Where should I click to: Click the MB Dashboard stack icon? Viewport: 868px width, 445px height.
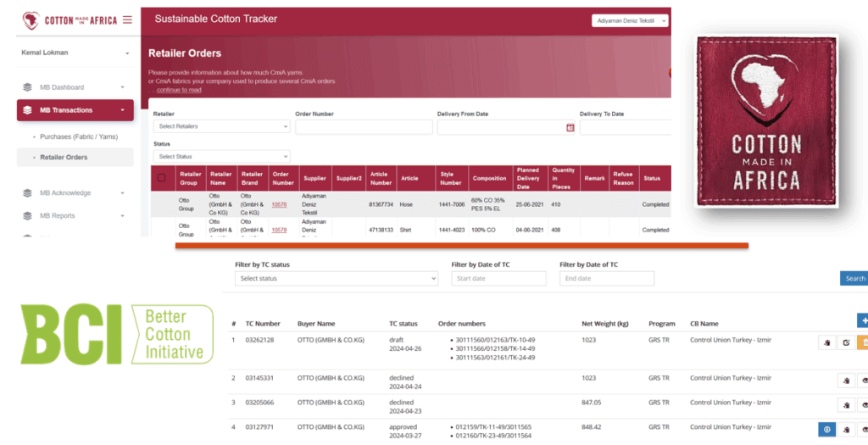[x=28, y=87]
